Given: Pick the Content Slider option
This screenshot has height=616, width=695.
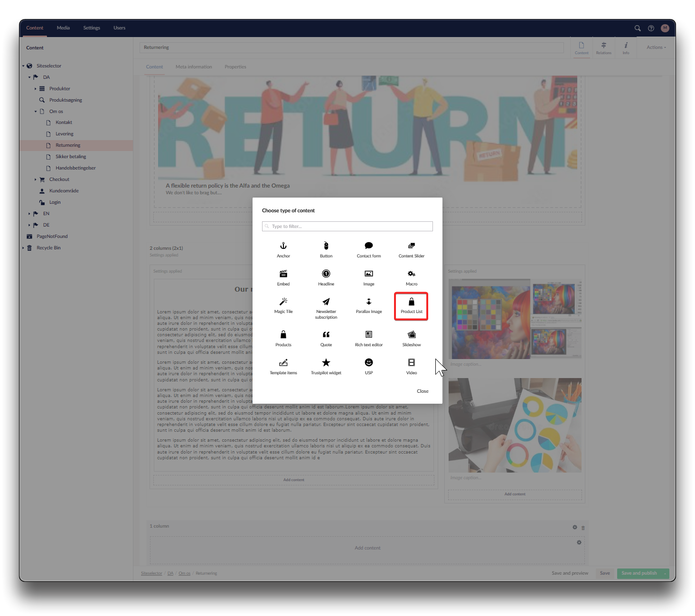Looking at the screenshot, I should click(412, 250).
